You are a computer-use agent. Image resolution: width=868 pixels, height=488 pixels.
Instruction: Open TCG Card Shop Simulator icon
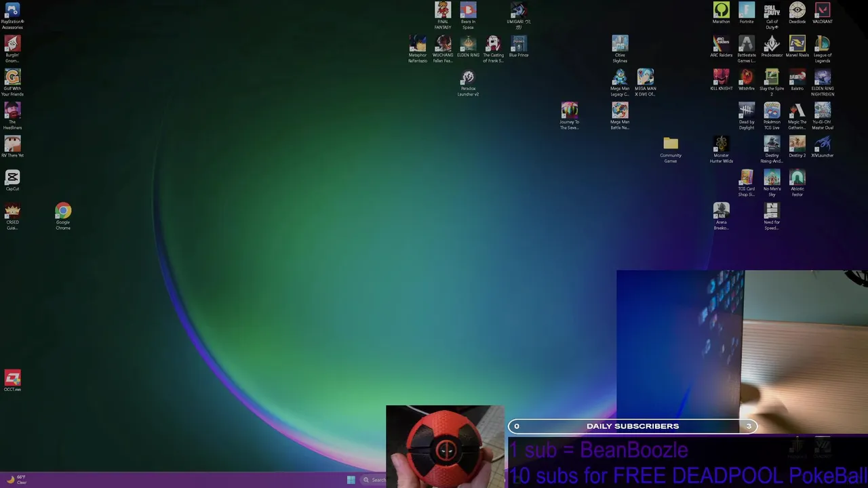coord(747,183)
